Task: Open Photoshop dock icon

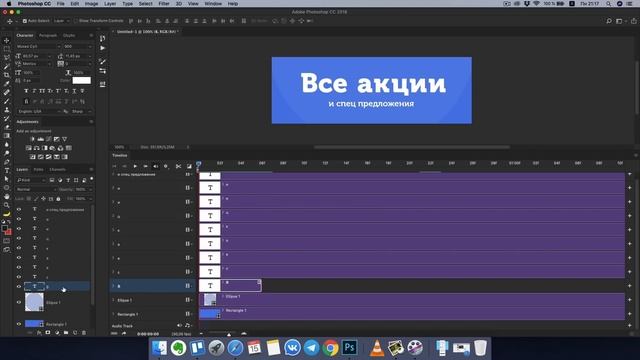Action: tap(350, 348)
